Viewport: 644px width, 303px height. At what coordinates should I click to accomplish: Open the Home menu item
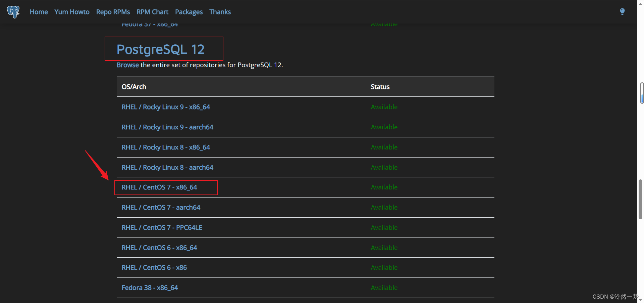tap(39, 12)
